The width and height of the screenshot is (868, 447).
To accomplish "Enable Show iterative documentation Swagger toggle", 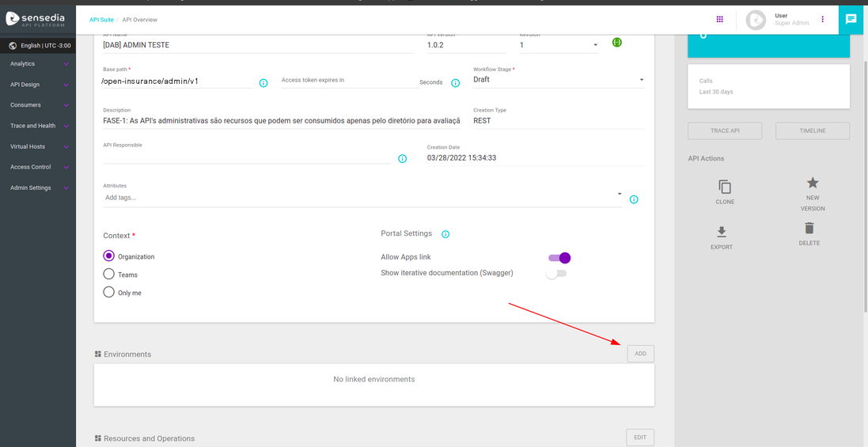I will click(x=556, y=274).
